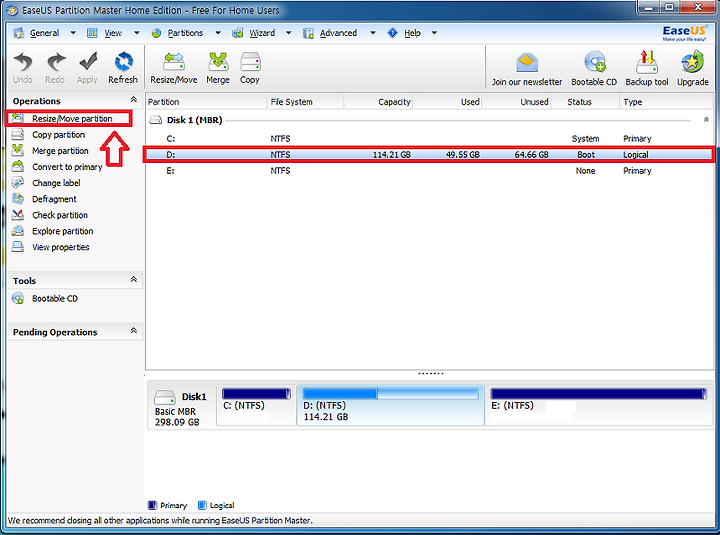
Task: Select the Resize/Move toolbar icon
Action: (x=174, y=68)
